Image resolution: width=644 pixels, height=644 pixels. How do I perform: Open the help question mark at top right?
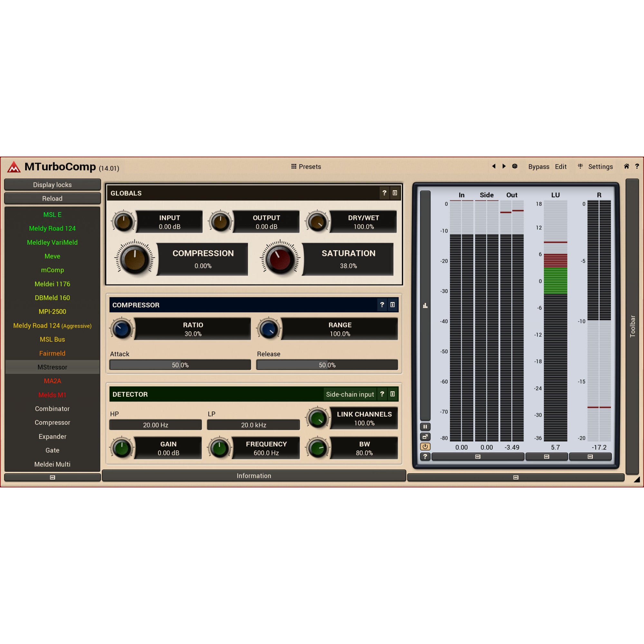637,166
